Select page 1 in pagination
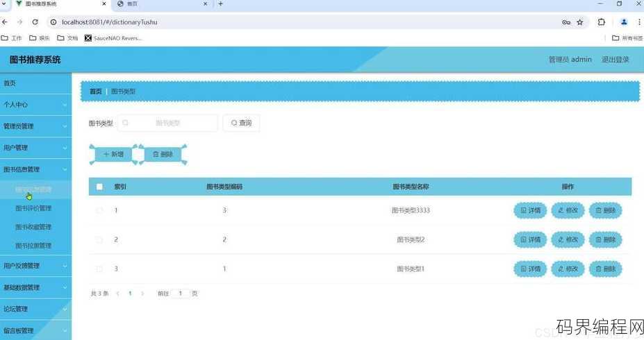Viewport: 644px width, 340px height. point(130,294)
